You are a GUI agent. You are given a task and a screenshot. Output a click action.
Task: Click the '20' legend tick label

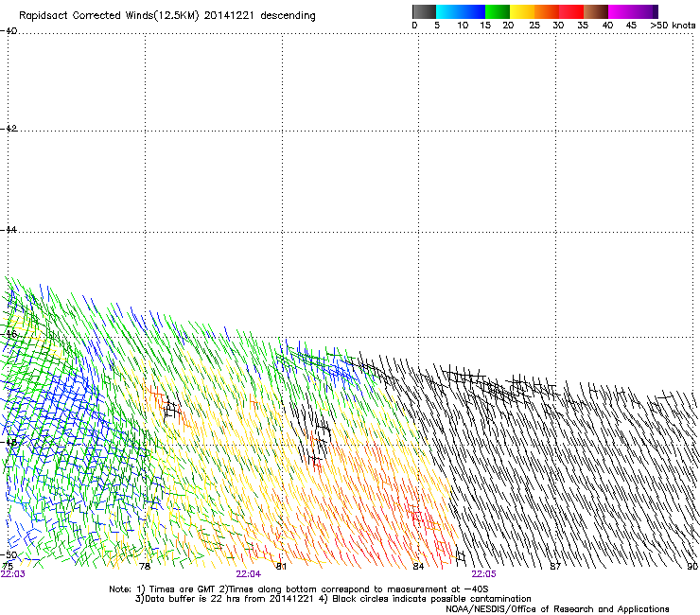(508, 26)
